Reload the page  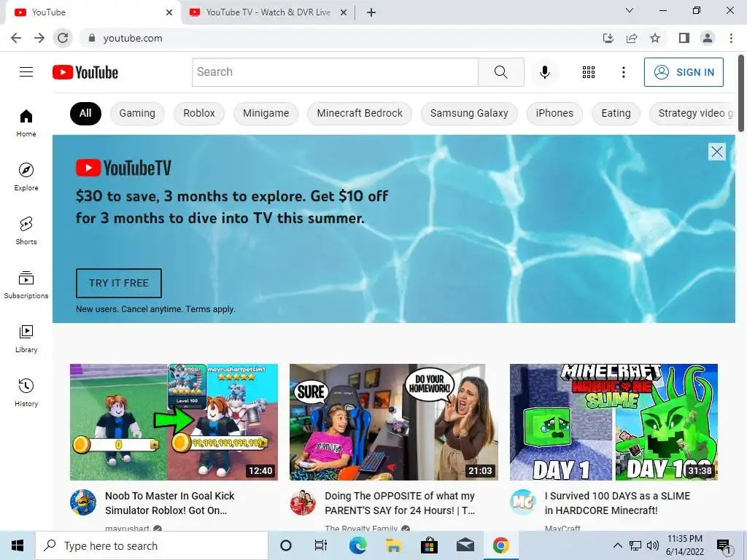63,38
